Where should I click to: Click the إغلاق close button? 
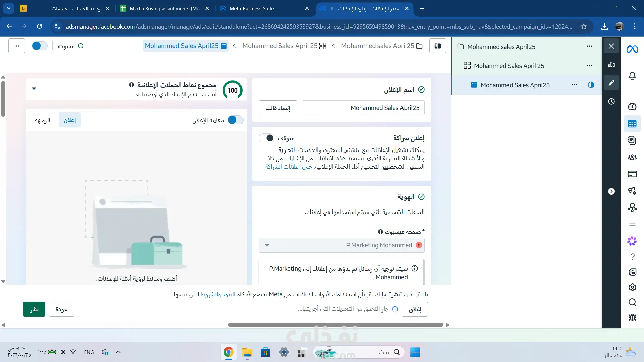[x=415, y=309]
